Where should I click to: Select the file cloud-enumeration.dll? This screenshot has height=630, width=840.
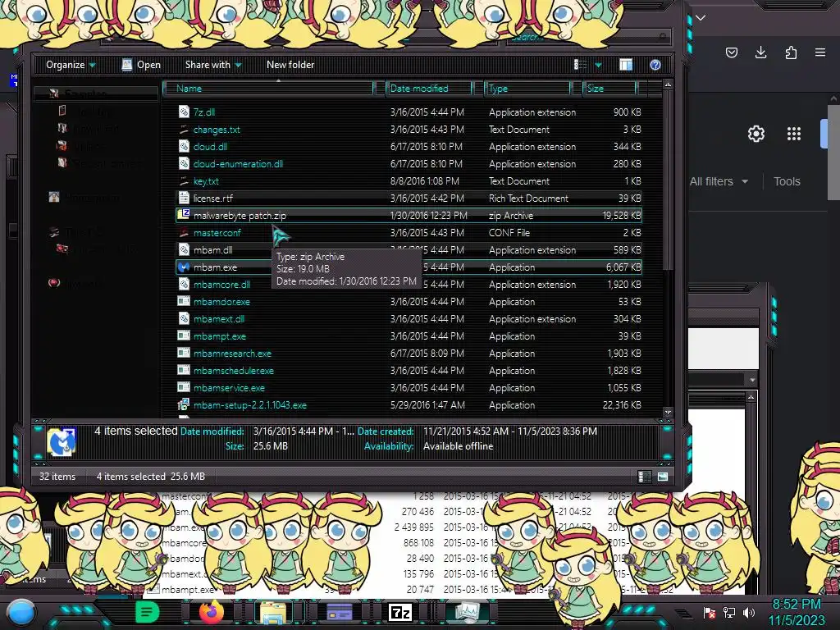tap(238, 164)
